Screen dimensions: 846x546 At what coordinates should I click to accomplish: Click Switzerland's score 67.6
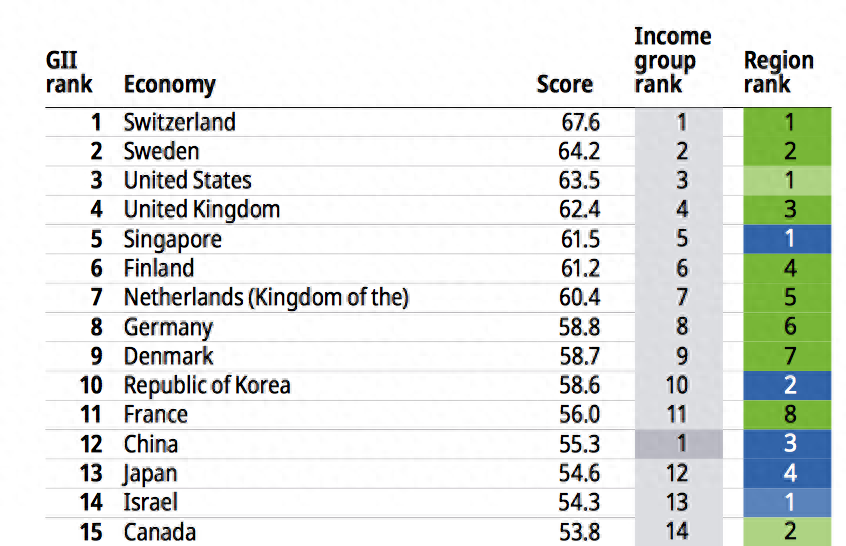tap(580, 123)
